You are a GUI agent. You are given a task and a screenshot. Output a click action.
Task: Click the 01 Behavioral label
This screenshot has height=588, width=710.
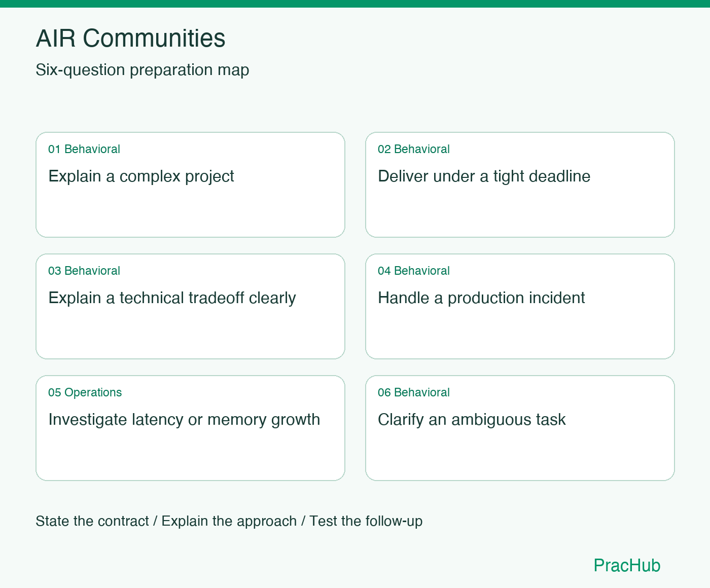(84, 149)
